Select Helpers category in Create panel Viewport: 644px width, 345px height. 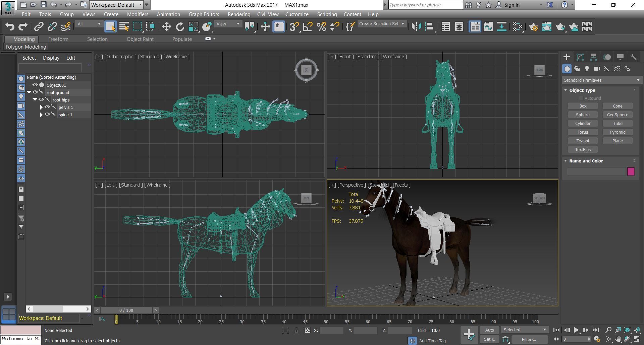(607, 69)
